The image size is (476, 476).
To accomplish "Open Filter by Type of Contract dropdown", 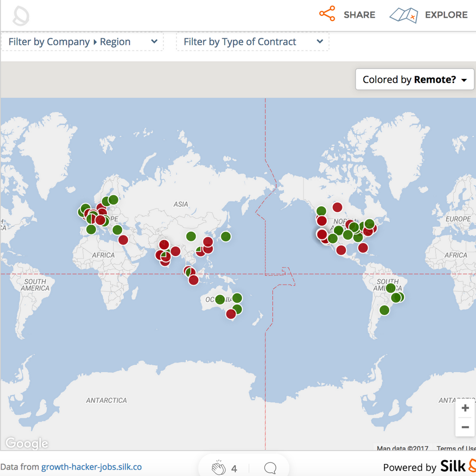I will point(252,42).
